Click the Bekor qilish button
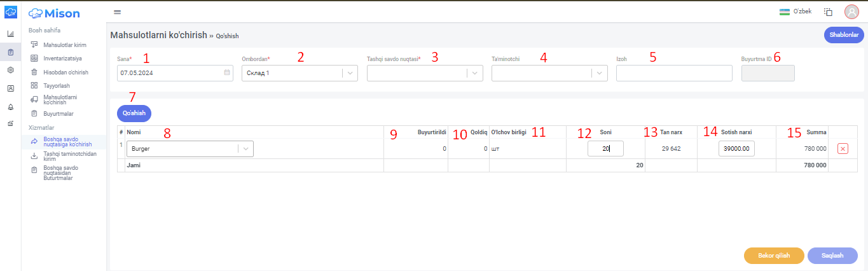868x271 pixels. click(774, 256)
